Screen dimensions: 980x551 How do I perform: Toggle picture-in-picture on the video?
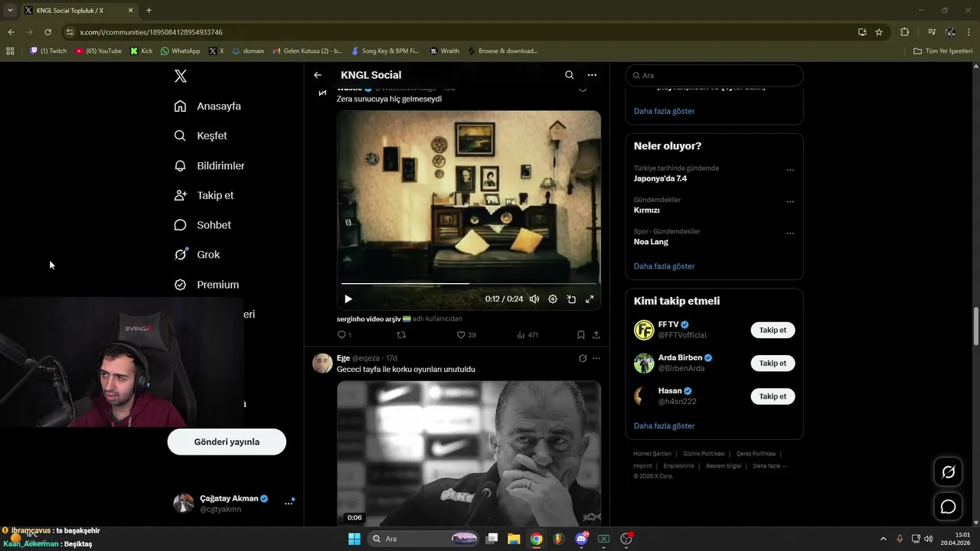click(x=571, y=299)
